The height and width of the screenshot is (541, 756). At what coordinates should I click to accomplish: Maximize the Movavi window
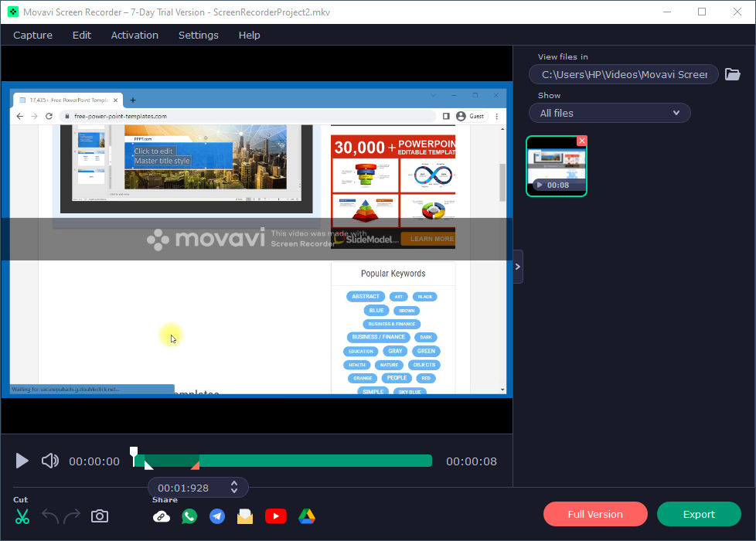click(702, 12)
